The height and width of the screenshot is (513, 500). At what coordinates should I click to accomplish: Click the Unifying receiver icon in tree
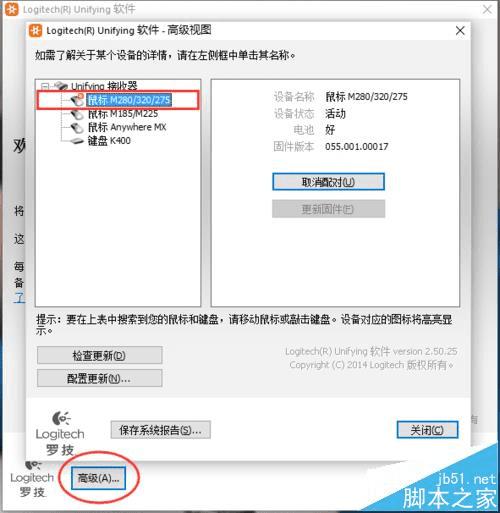(x=61, y=86)
